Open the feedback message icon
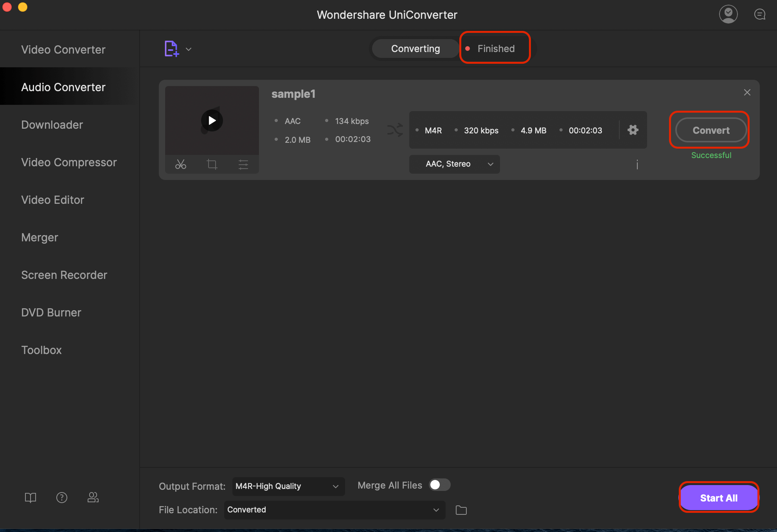777x532 pixels. [x=759, y=14]
